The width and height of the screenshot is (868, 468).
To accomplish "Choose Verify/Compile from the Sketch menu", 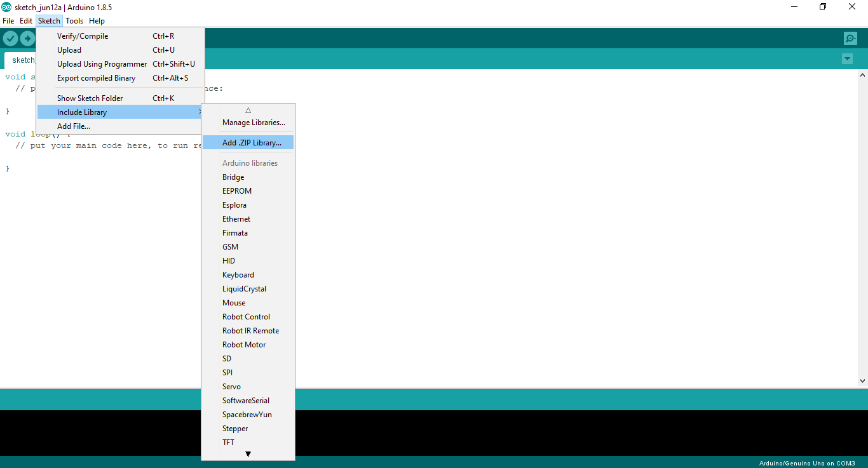I will [121, 36].
